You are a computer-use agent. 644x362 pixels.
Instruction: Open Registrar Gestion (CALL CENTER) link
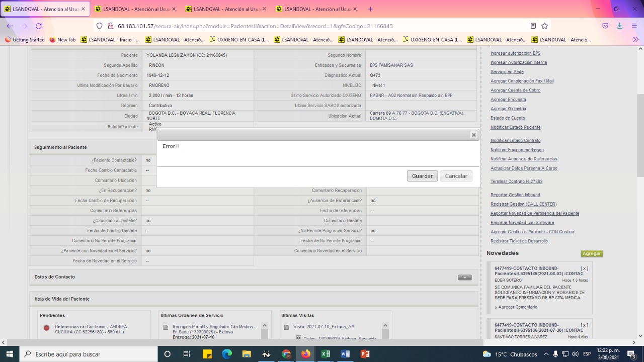524,204
